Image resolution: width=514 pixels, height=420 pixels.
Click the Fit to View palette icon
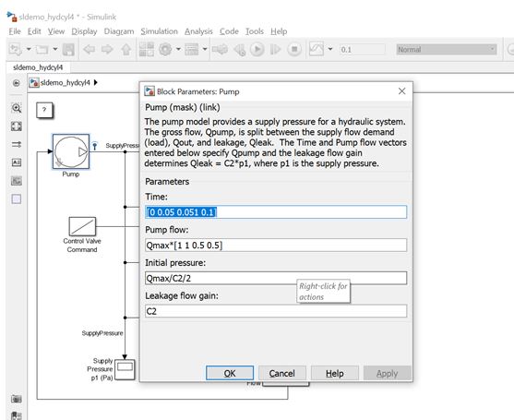pyautogui.click(x=17, y=126)
